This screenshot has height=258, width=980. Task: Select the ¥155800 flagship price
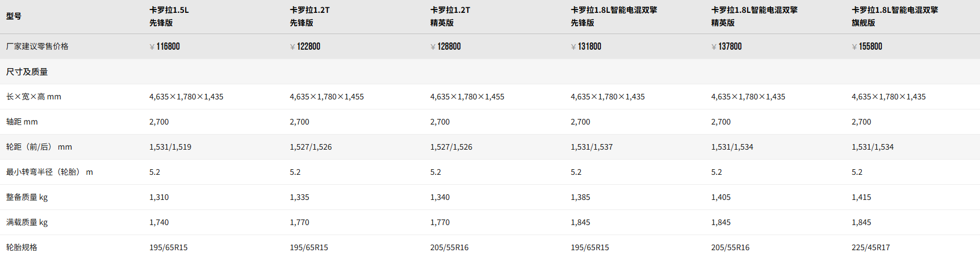867,47
